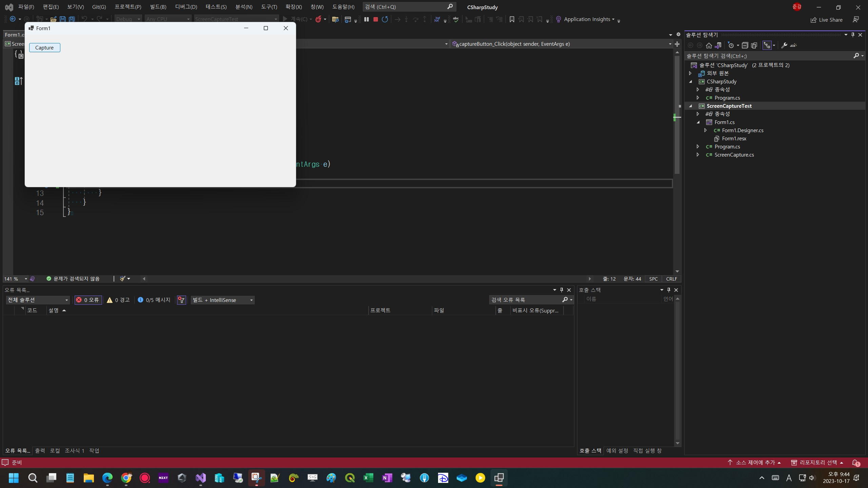Viewport: 868px width, 488px height.
Task: Open the 전체 솔루션 scope dropdown
Action: [x=38, y=300]
